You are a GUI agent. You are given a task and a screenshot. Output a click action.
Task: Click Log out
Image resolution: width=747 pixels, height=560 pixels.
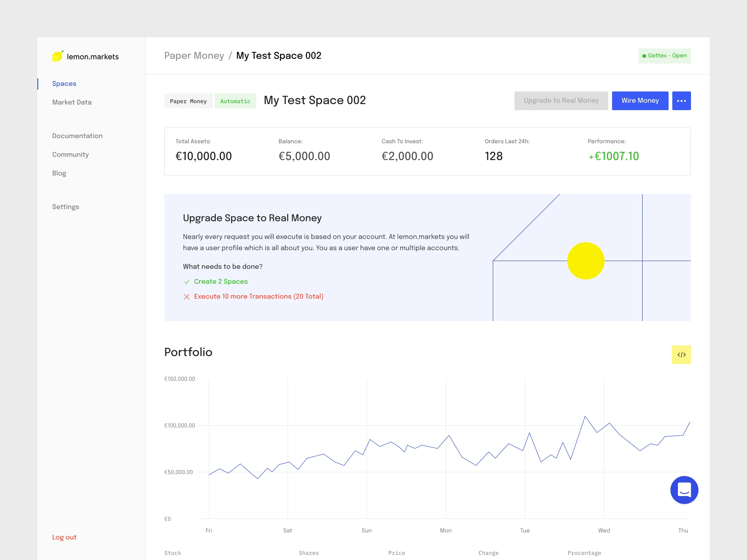coord(64,537)
